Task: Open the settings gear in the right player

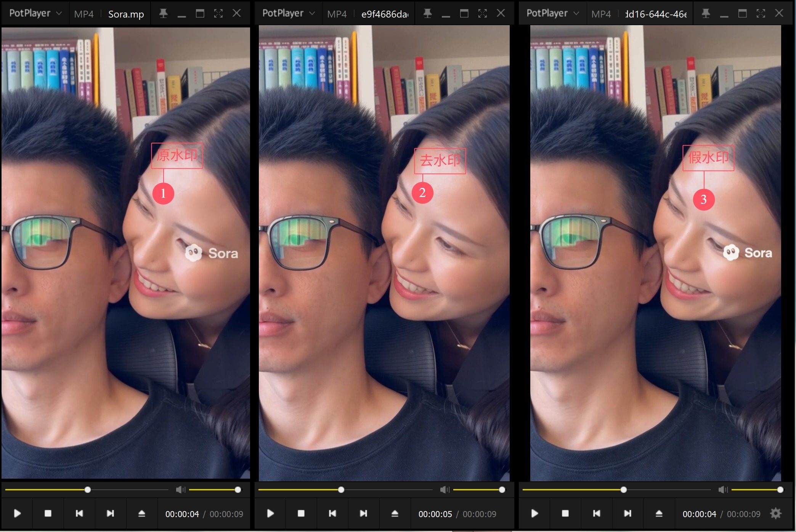Action: click(775, 513)
